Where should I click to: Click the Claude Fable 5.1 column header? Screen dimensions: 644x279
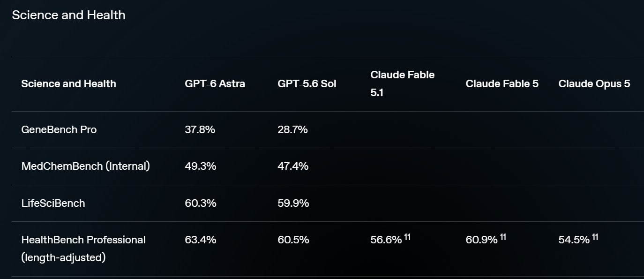coord(403,83)
